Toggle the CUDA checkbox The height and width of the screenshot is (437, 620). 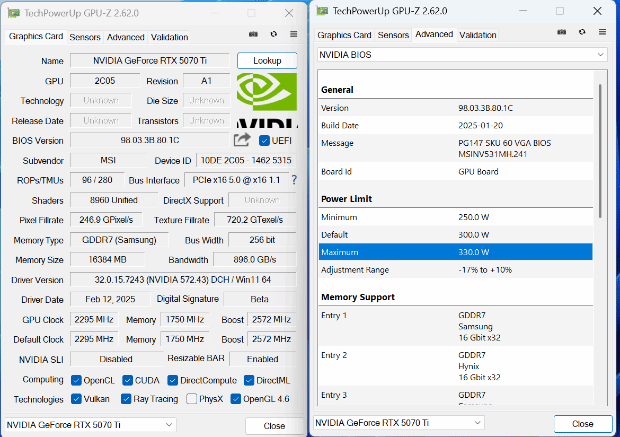click(127, 380)
